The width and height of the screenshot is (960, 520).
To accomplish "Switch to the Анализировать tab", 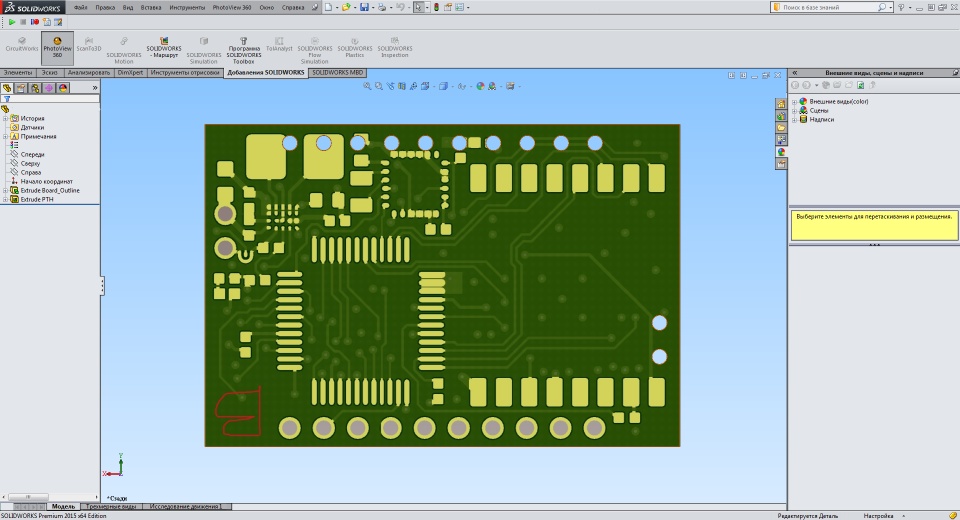I will pyautogui.click(x=89, y=72).
